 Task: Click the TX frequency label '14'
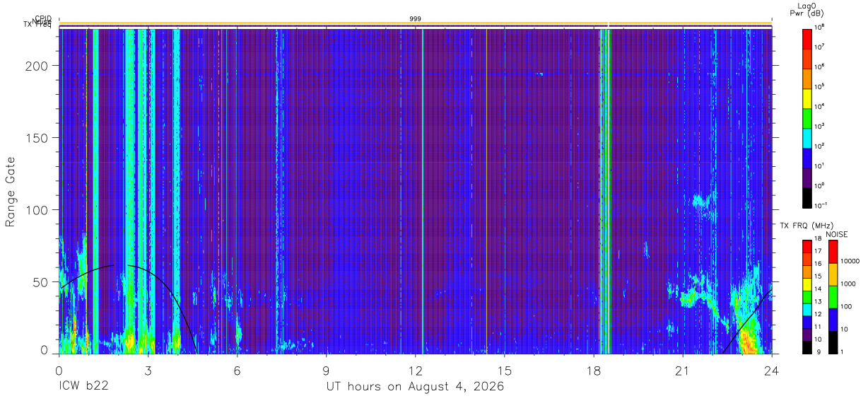pos(817,289)
